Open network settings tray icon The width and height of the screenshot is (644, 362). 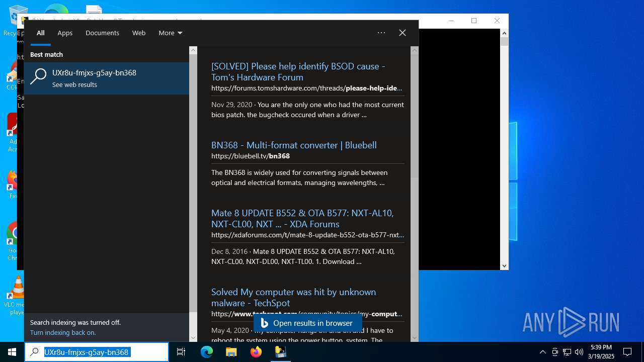(x=567, y=352)
